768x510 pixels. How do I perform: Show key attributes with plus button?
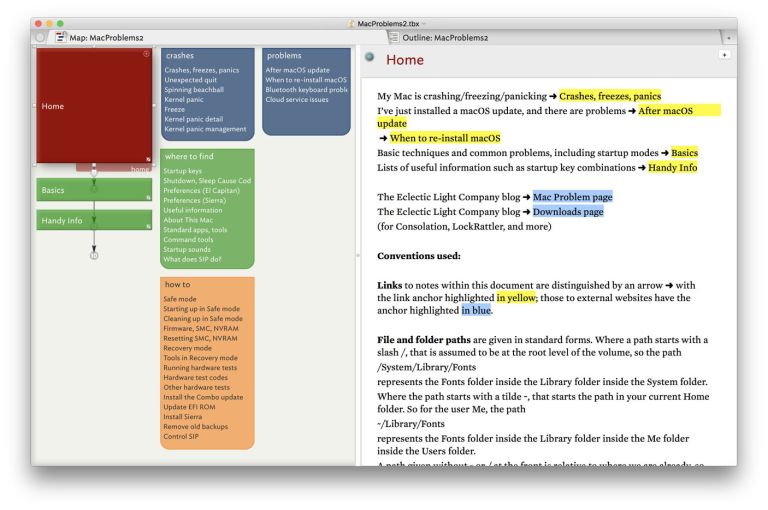coord(723,54)
